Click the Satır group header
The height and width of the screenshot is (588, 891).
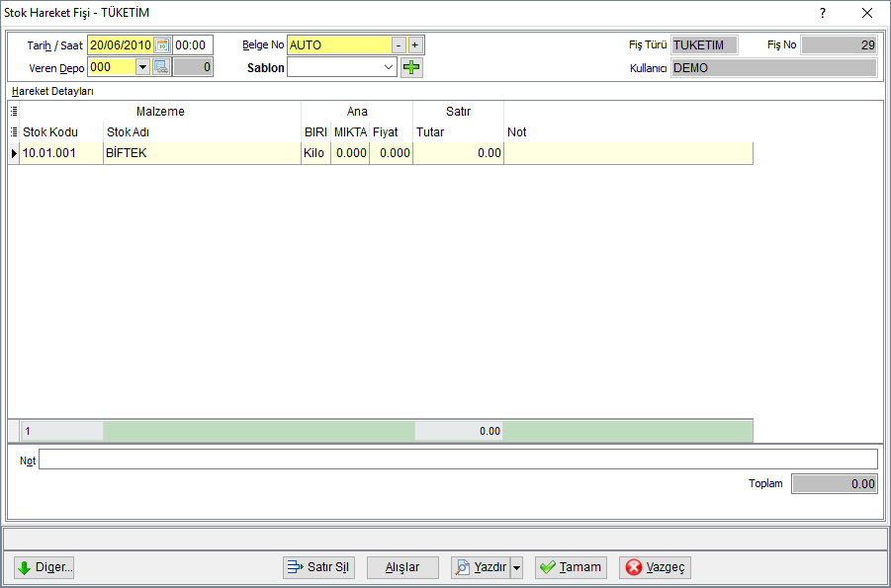pos(458,112)
